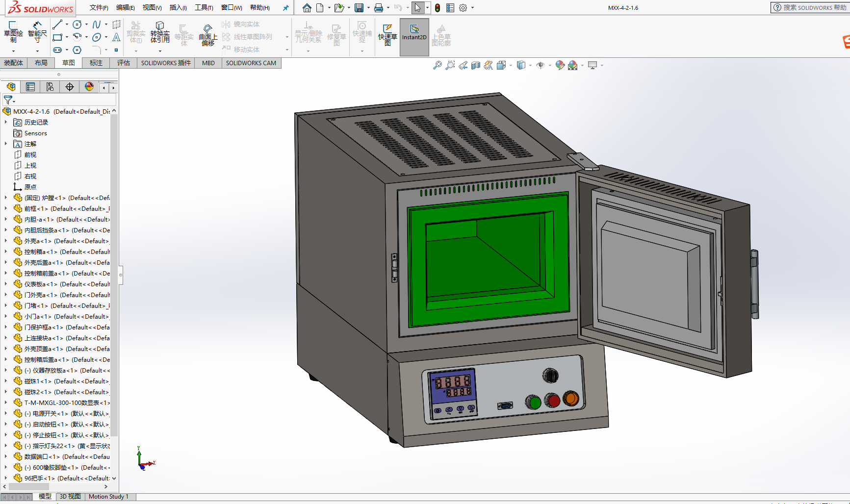The image size is (850, 504).
Task: Click the Home icon
Action: tap(307, 8)
